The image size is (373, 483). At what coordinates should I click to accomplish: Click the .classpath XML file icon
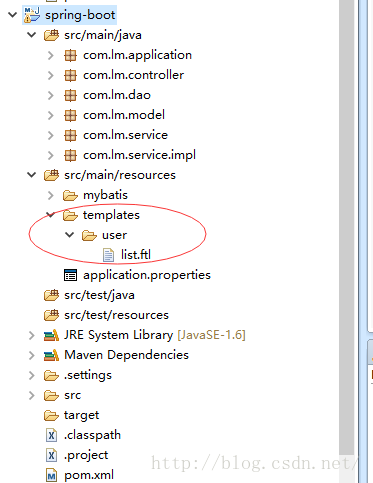click(51, 435)
